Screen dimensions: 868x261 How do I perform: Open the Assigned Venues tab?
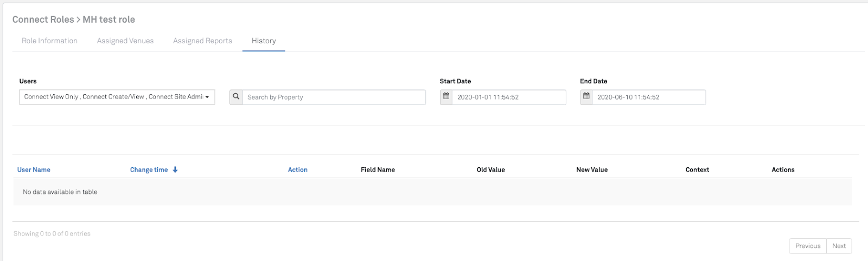tap(125, 41)
